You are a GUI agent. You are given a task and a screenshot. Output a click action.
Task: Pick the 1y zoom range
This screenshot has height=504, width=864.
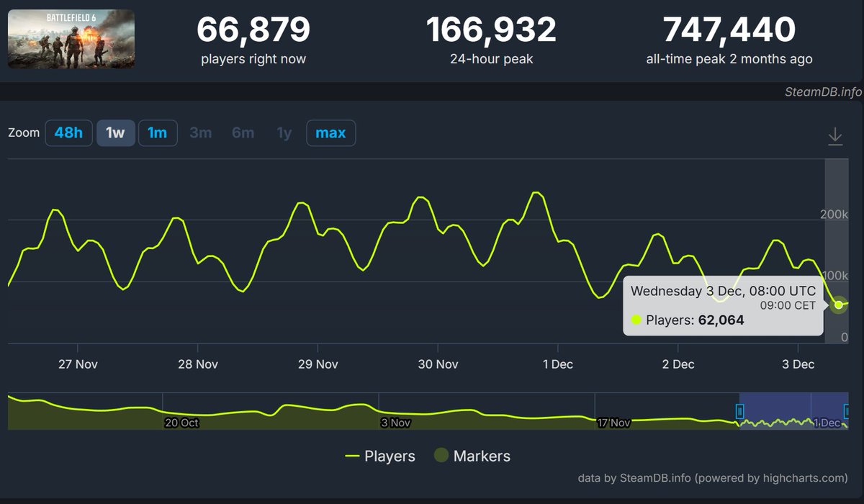click(x=284, y=133)
